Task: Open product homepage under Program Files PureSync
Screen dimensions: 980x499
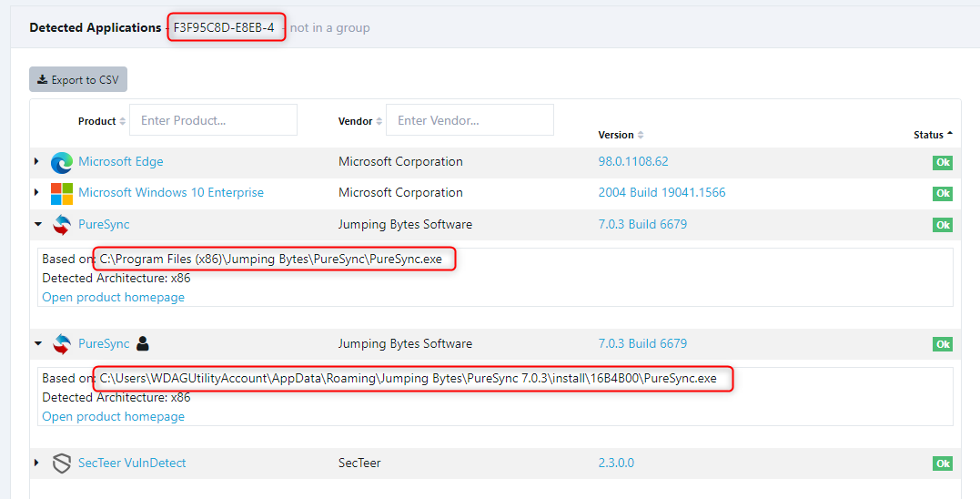Action: click(113, 297)
